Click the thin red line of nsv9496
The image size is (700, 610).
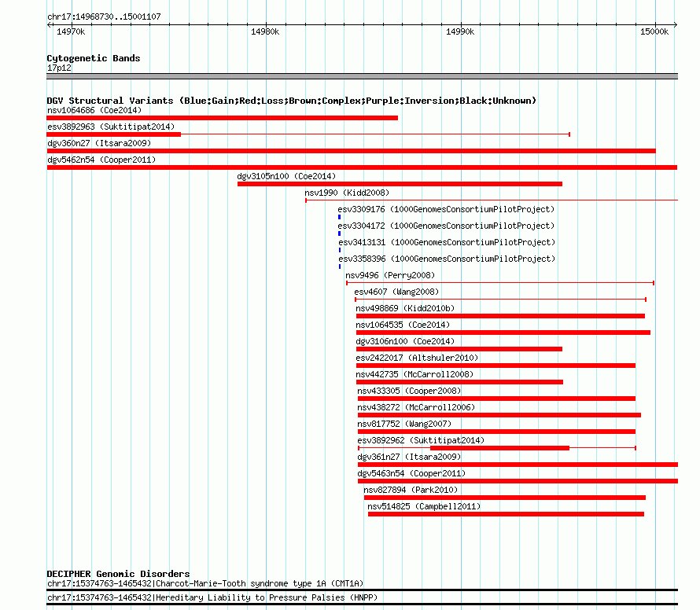coord(500,283)
